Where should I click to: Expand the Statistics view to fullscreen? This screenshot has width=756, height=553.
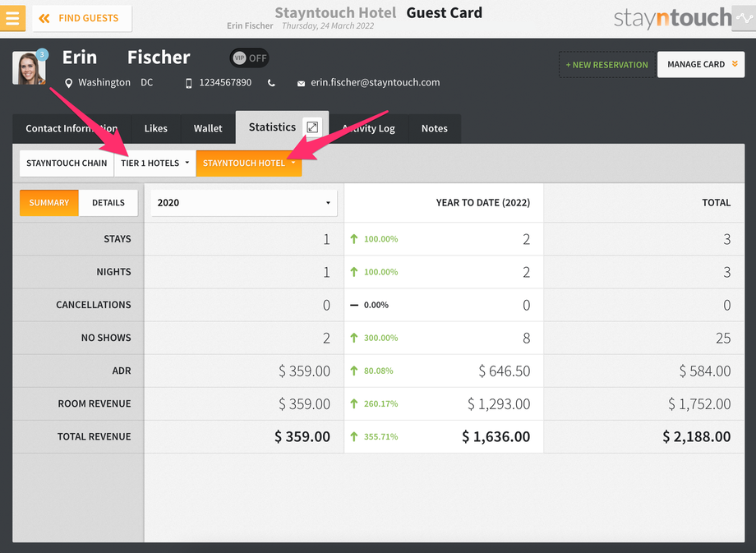pyautogui.click(x=312, y=127)
